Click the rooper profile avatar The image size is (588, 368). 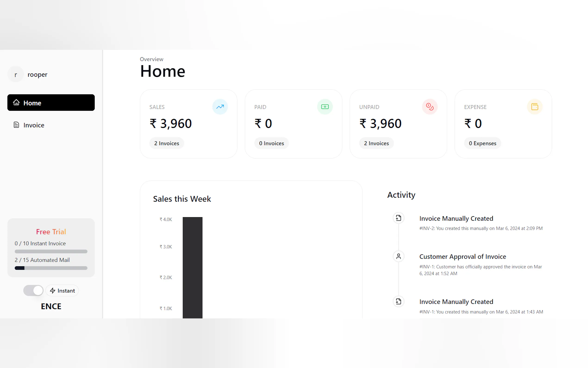coord(16,74)
